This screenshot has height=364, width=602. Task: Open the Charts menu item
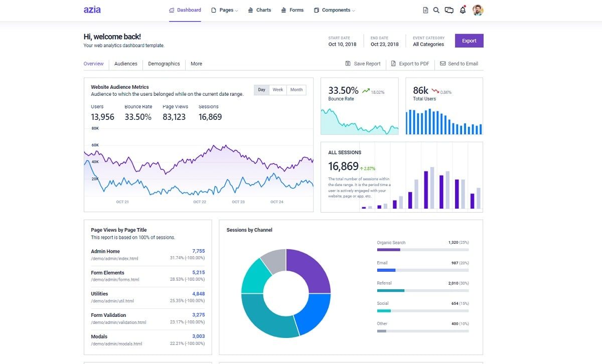click(259, 10)
